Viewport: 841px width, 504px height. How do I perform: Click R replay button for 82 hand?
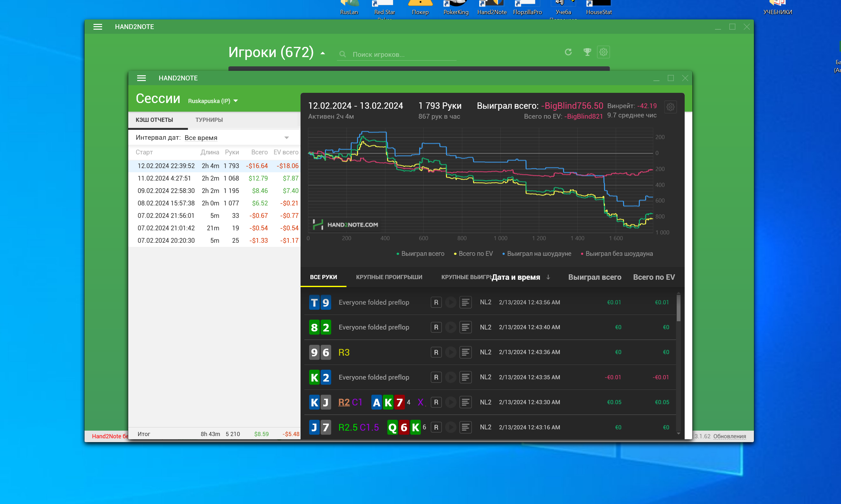click(x=436, y=327)
